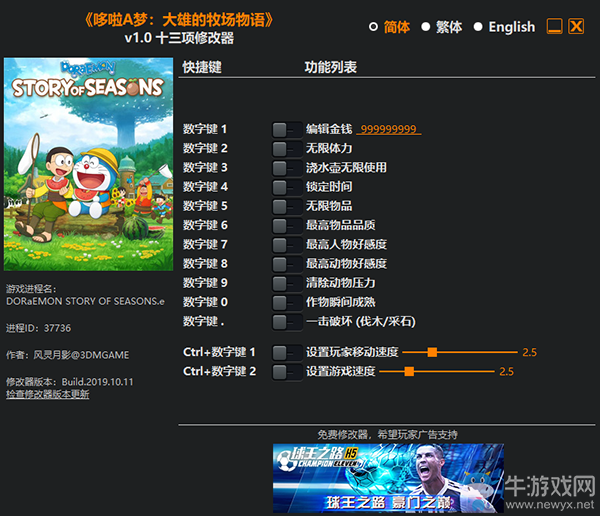The image size is (600, 516).
Task: Click hotkey label 数字键 5
Action: pos(205,206)
